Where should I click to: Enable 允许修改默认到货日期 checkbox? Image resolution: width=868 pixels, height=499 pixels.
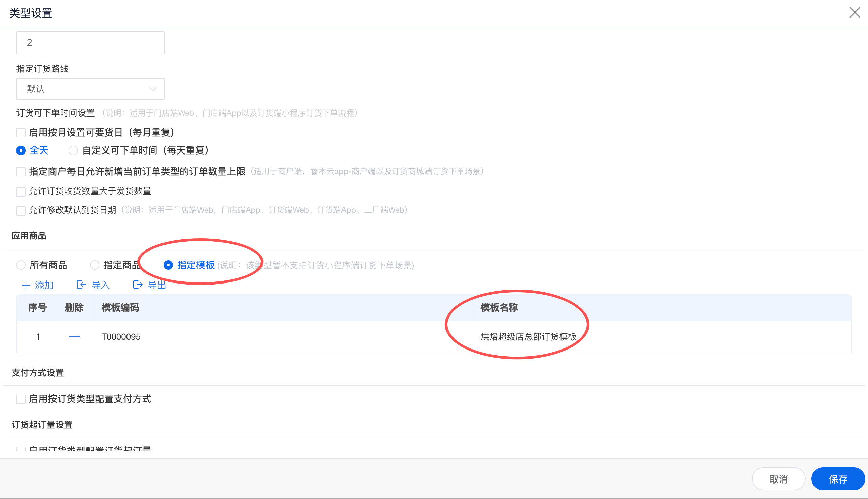pyautogui.click(x=21, y=210)
